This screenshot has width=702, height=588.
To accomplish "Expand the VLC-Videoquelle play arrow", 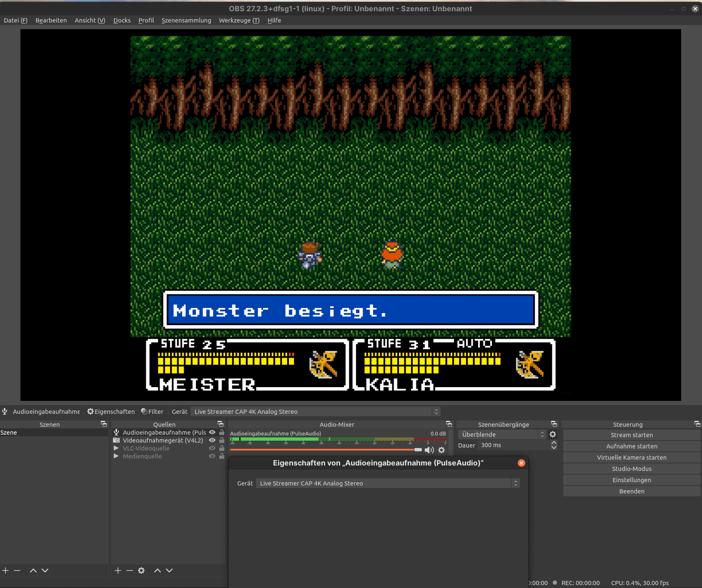I will pyautogui.click(x=116, y=448).
